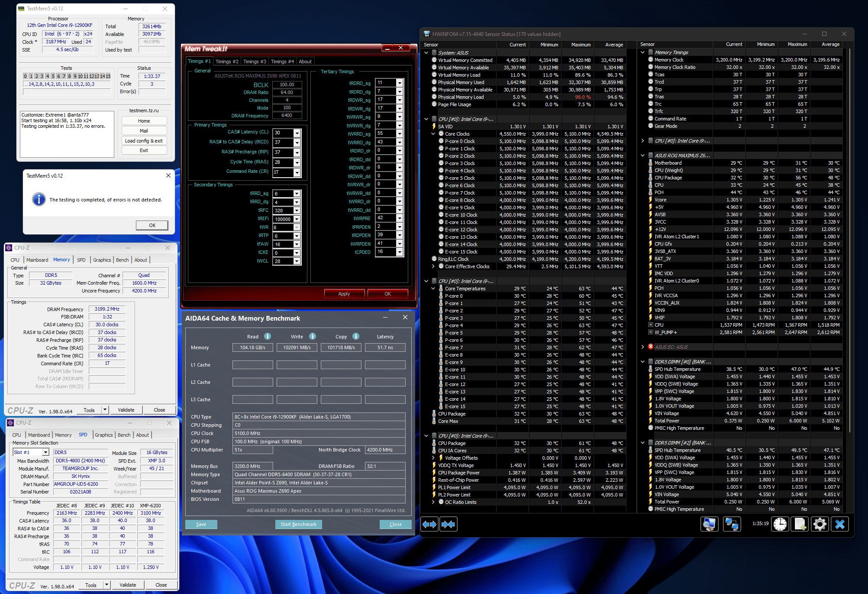Click Apply in Mem TweakIt
This screenshot has width=868, height=594.
click(344, 294)
